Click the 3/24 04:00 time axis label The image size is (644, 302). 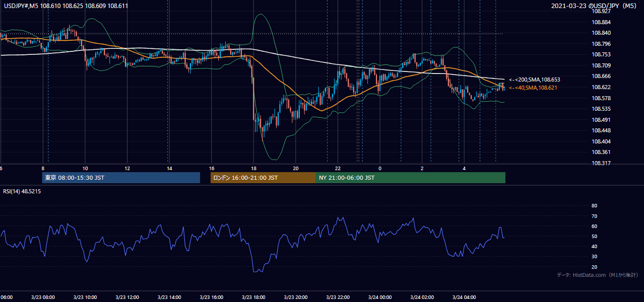464,297
